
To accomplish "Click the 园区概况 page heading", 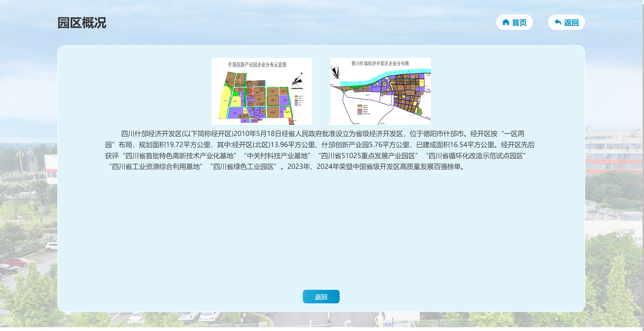I will click(x=82, y=23).
